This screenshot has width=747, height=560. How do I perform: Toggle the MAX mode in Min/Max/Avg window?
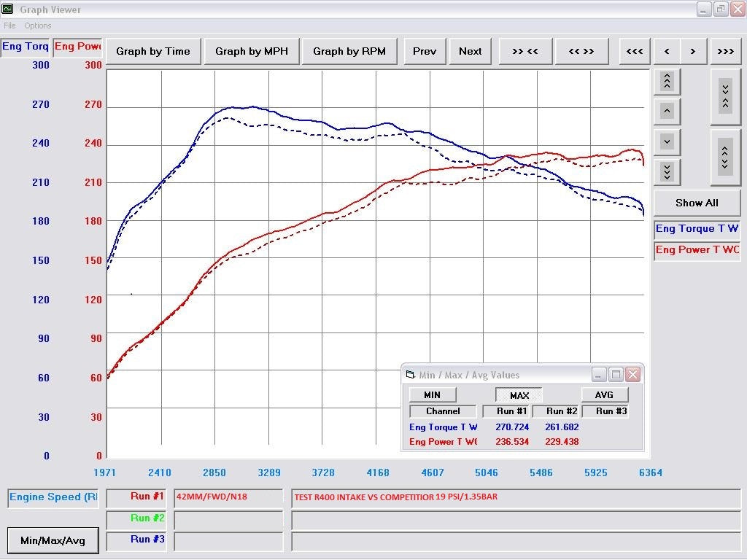519,395
